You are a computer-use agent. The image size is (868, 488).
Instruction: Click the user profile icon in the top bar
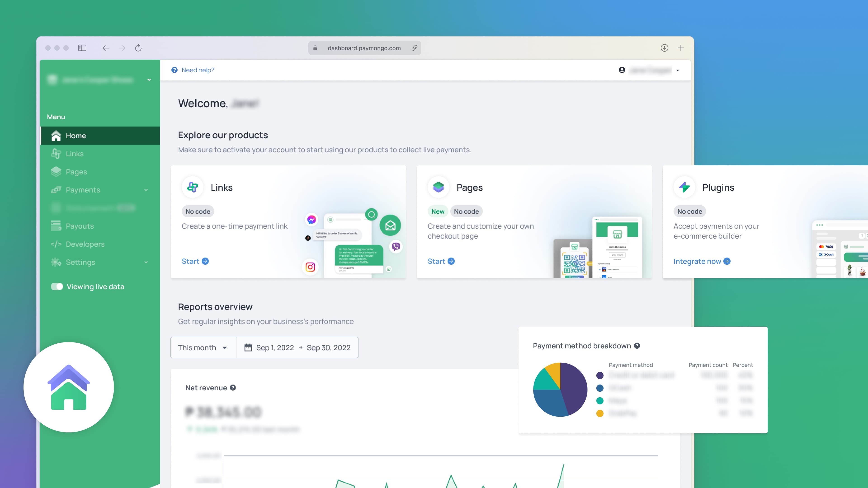[x=622, y=70]
